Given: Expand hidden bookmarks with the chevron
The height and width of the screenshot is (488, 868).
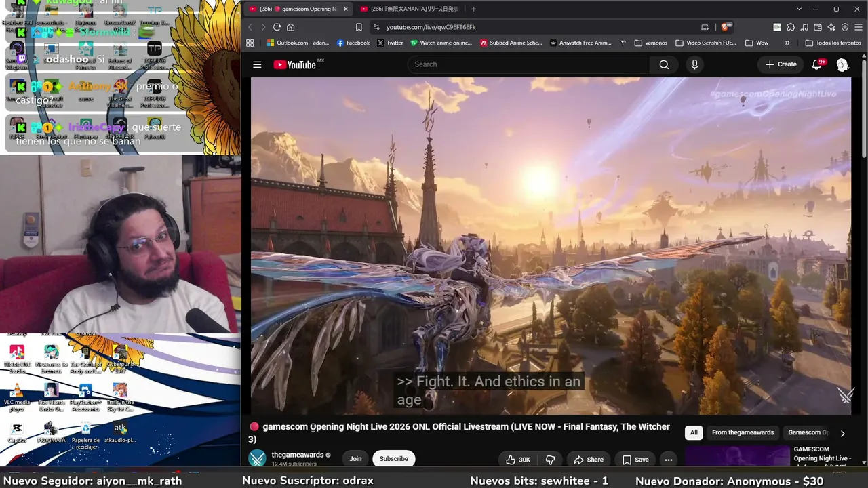Looking at the screenshot, I should point(787,43).
